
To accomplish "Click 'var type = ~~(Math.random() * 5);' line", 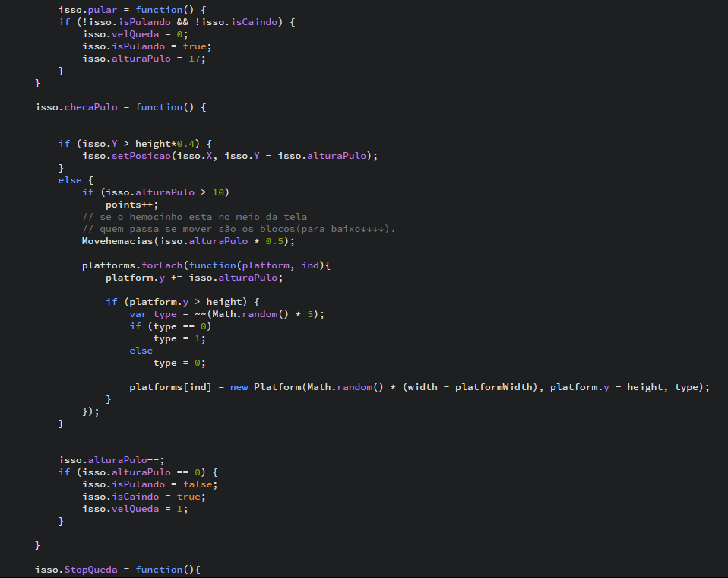I will pos(227,314).
